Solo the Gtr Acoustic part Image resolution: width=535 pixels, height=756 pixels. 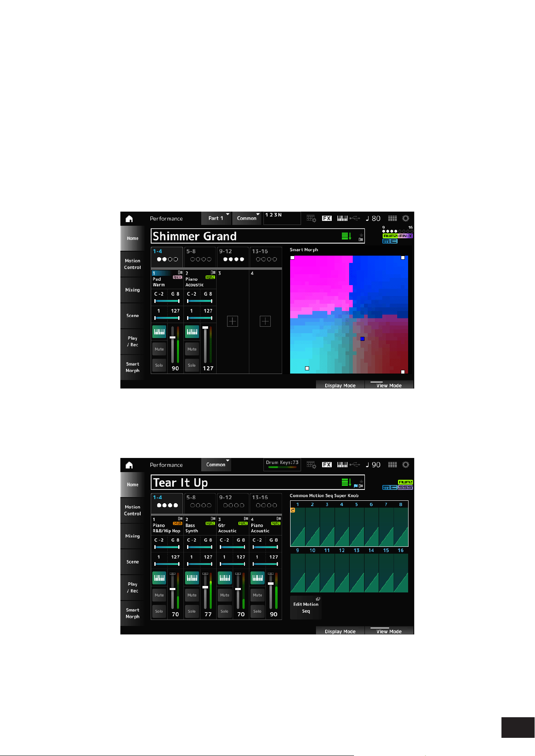pyautogui.click(x=225, y=611)
